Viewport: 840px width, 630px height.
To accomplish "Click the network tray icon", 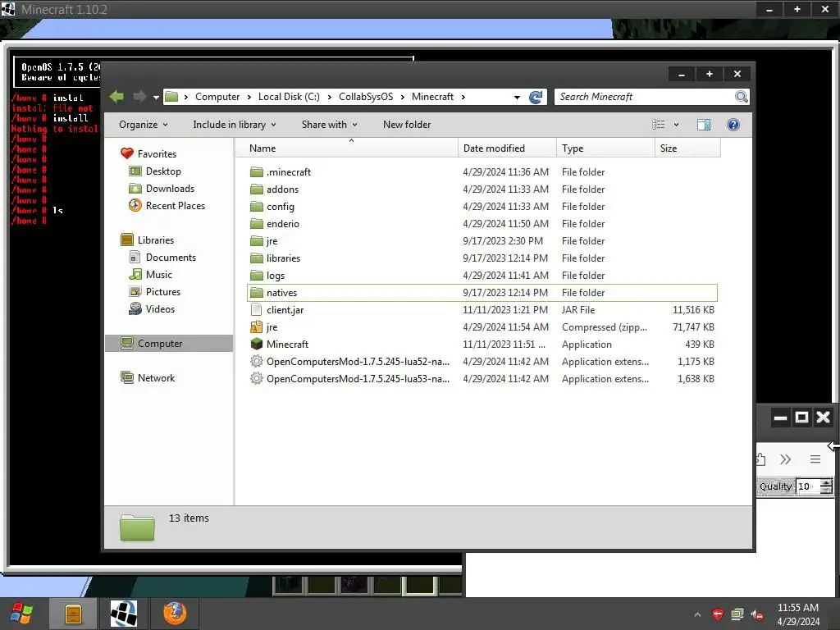I will [x=737, y=614].
